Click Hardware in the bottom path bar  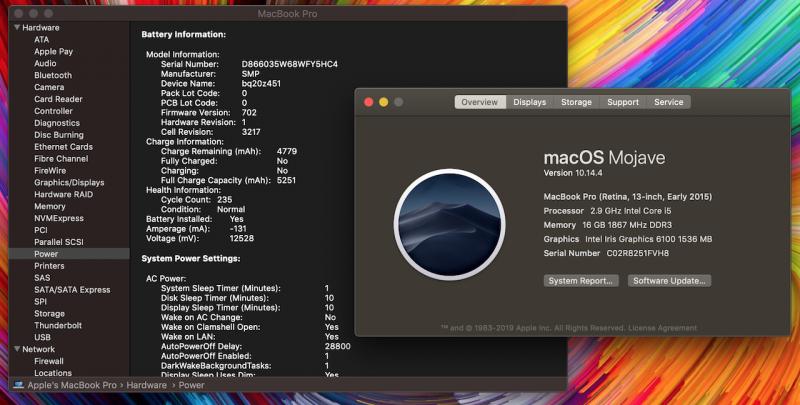click(x=146, y=385)
